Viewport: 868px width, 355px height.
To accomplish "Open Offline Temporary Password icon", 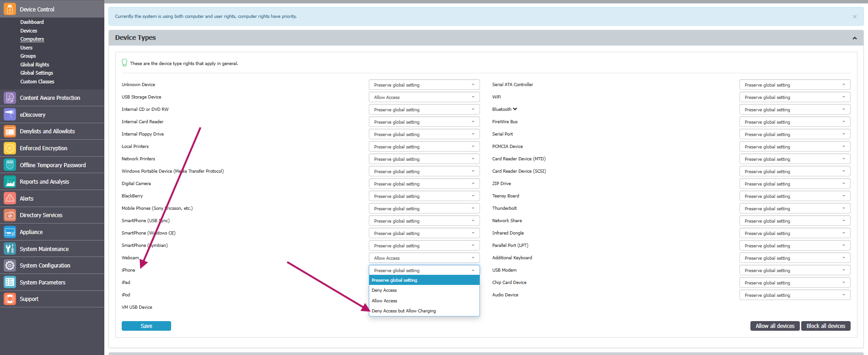I will 10,165.
